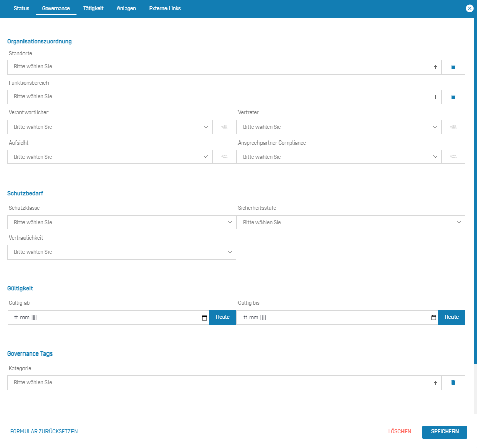Open calendar picker in Gültig ab field

[x=204, y=318]
